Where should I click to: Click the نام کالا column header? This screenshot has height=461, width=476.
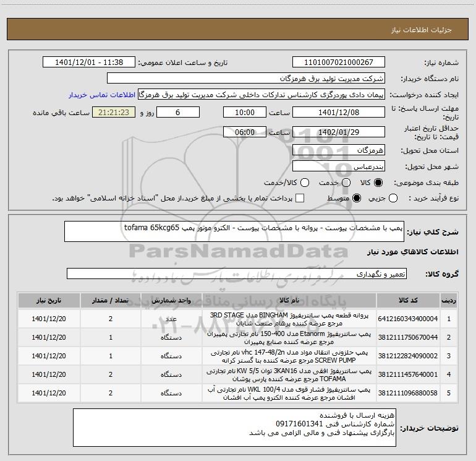point(289,300)
